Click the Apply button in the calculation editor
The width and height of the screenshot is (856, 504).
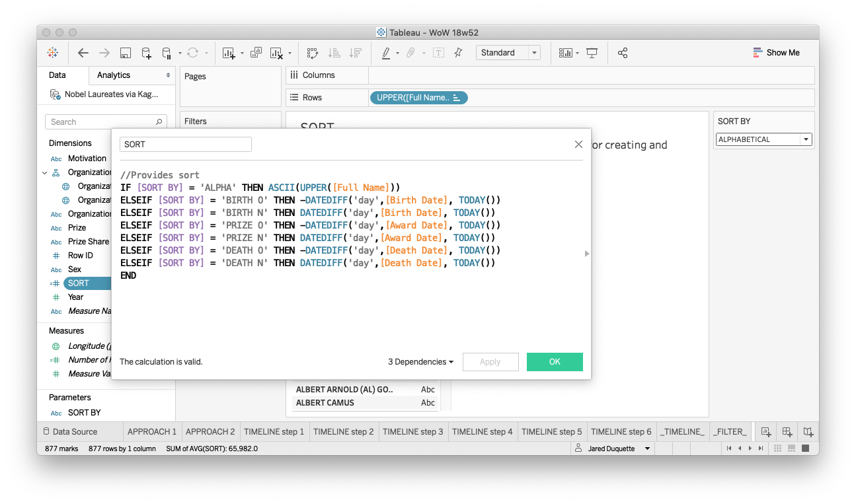[490, 362]
